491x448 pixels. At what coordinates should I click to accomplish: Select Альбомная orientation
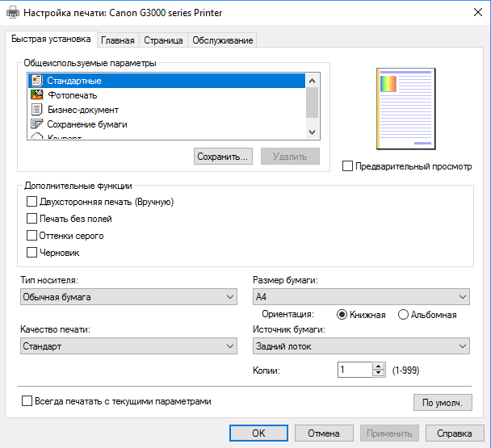tap(403, 314)
